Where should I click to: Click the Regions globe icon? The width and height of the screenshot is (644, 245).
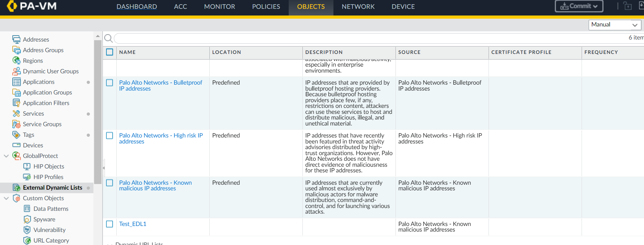[16, 60]
